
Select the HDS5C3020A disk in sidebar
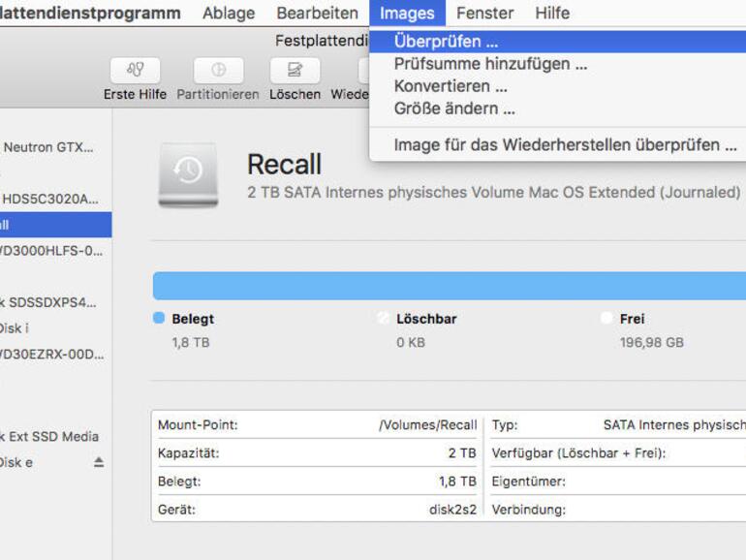point(55,199)
